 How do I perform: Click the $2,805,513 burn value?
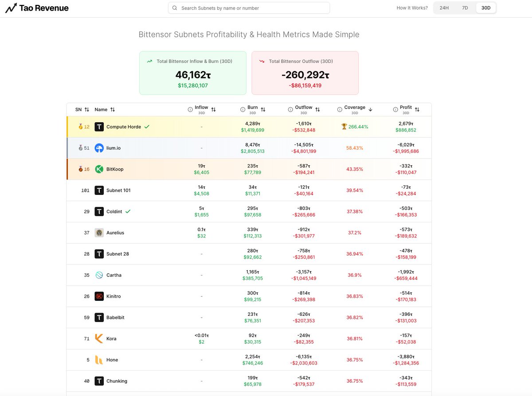point(253,151)
